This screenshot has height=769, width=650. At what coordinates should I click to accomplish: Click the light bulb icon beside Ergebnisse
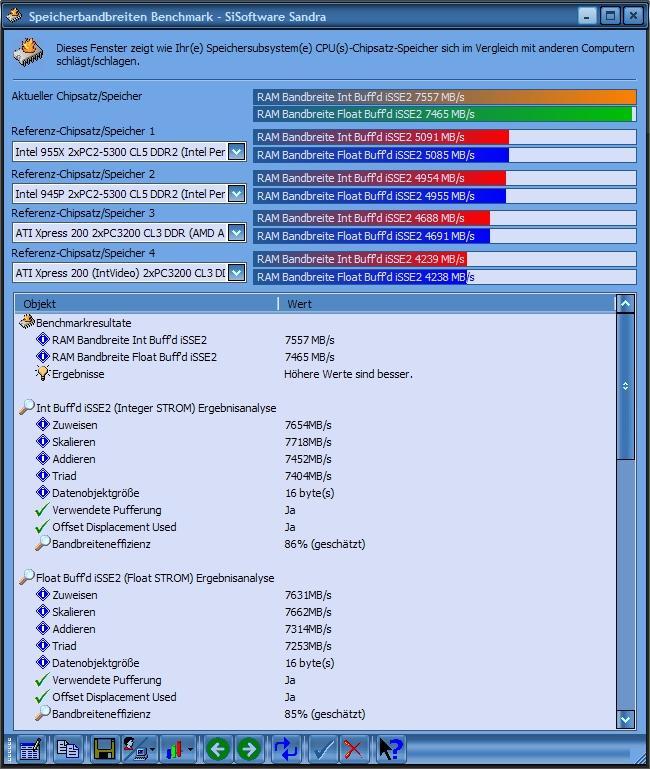tap(43, 373)
